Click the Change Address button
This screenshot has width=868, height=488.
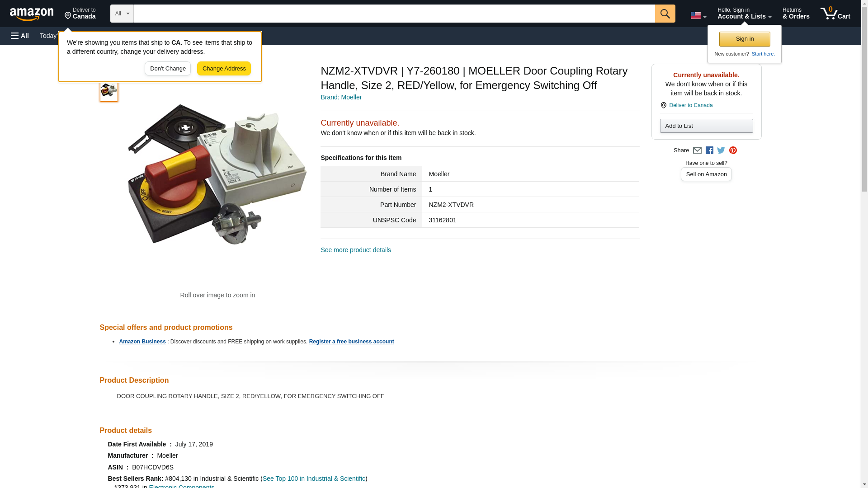pyautogui.click(x=224, y=69)
